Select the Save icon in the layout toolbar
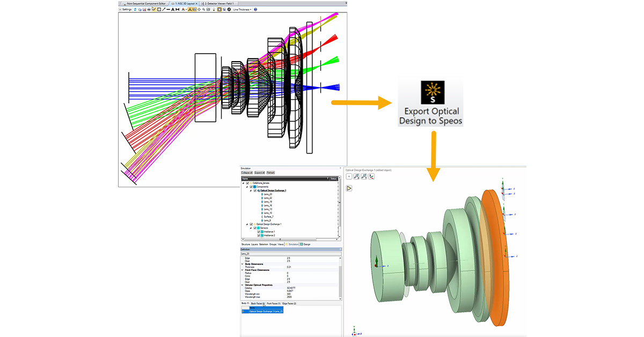This screenshot has width=644, height=337. [144, 9]
